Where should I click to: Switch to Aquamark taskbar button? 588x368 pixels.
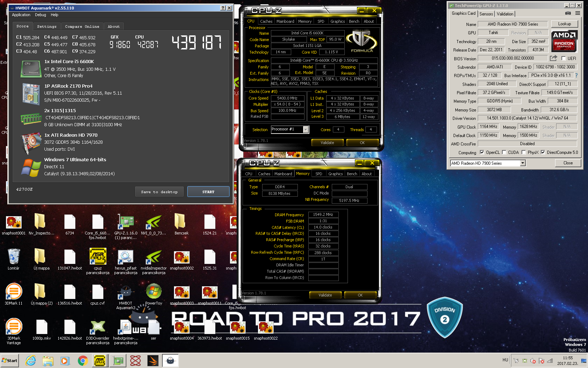[x=170, y=361]
